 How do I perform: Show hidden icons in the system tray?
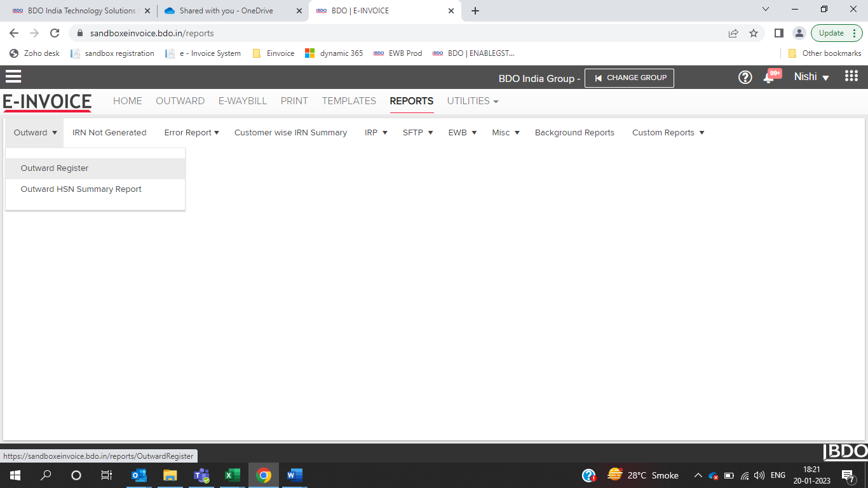pos(698,475)
